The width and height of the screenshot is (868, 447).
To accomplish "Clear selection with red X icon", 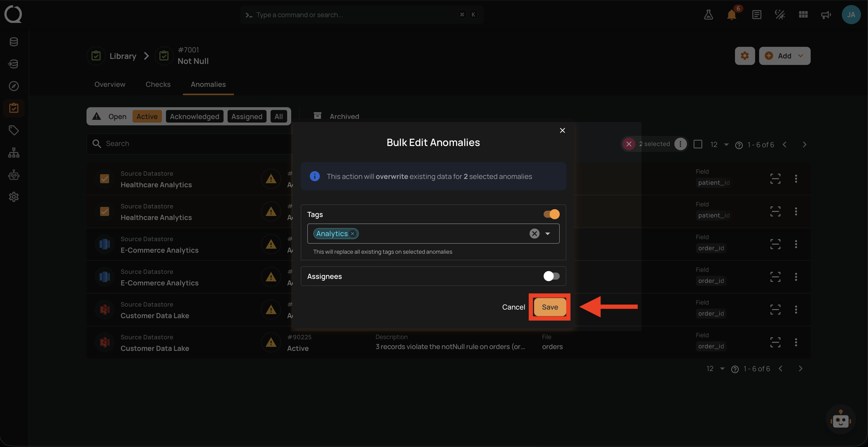I will 629,144.
